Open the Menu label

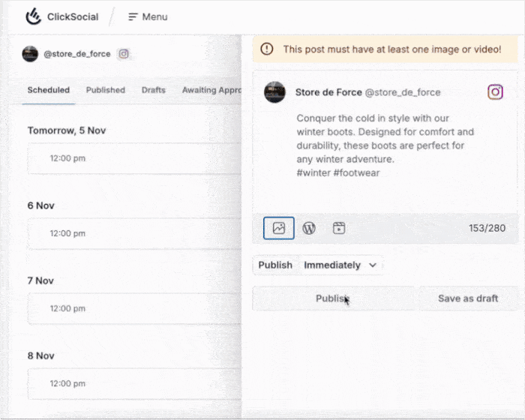pyautogui.click(x=154, y=16)
